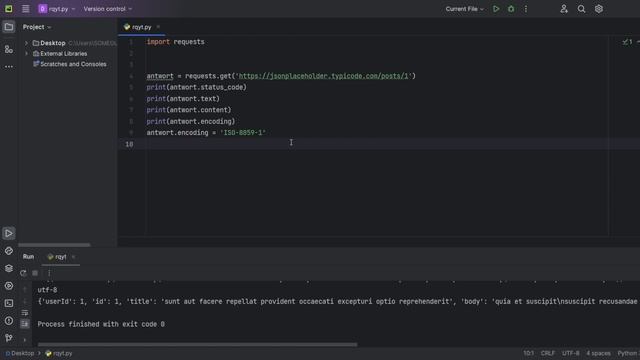Rerun the rqyt script
Image resolution: width=640 pixels, height=360 pixels.
(x=23, y=273)
